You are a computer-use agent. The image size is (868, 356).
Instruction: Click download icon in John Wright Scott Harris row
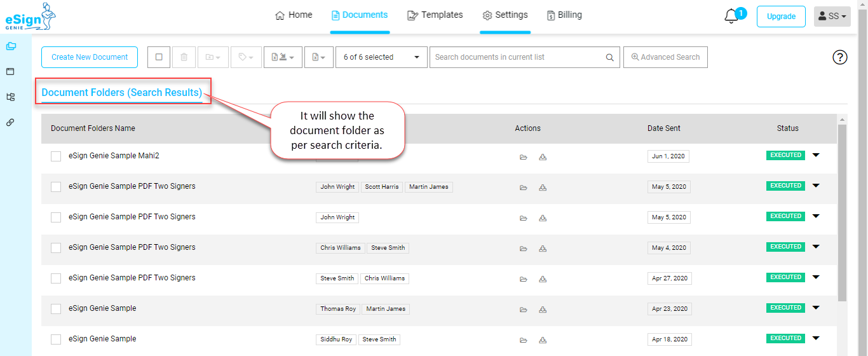(543, 188)
